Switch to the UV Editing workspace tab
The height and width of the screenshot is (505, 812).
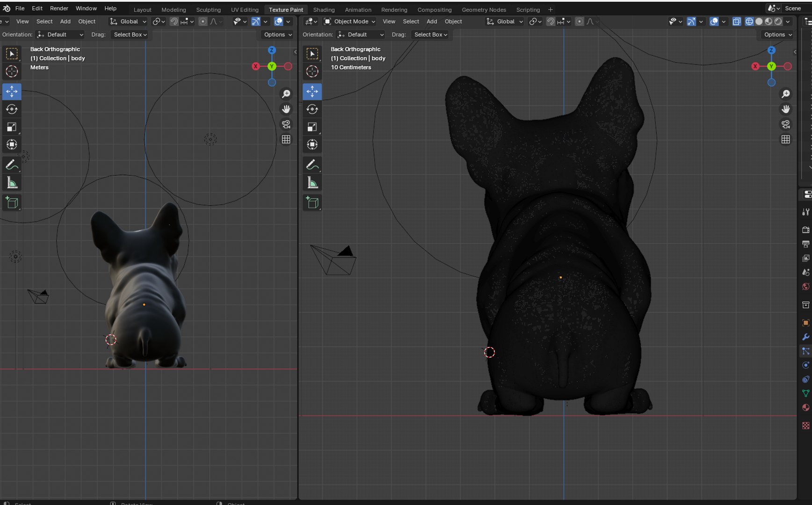[245, 10]
